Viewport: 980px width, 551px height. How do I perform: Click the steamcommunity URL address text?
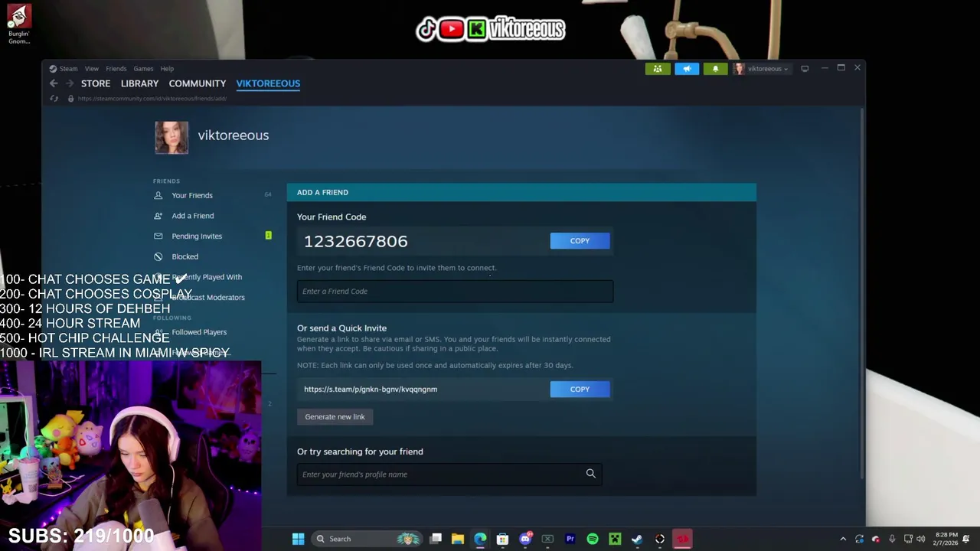pos(152,99)
